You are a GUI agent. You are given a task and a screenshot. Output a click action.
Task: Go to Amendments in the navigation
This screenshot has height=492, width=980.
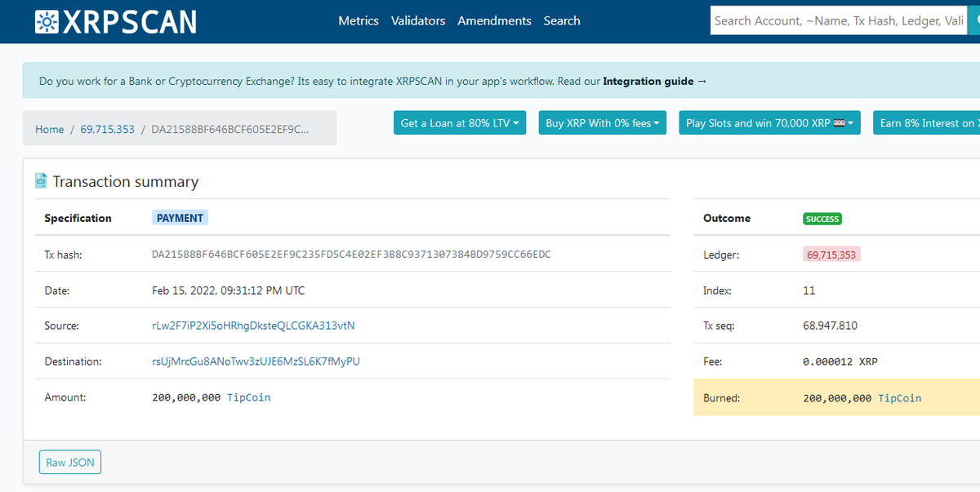pyautogui.click(x=494, y=21)
